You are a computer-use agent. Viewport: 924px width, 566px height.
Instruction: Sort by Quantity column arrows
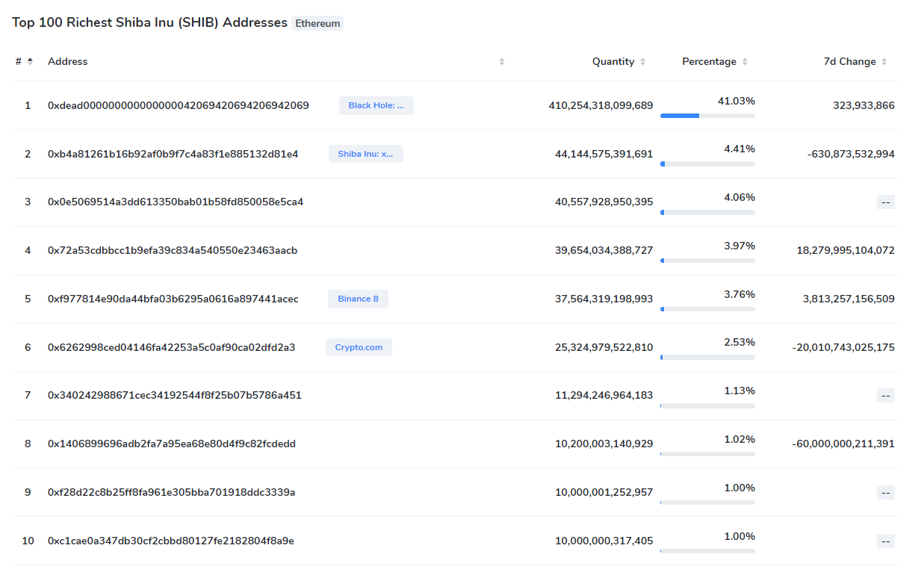642,61
